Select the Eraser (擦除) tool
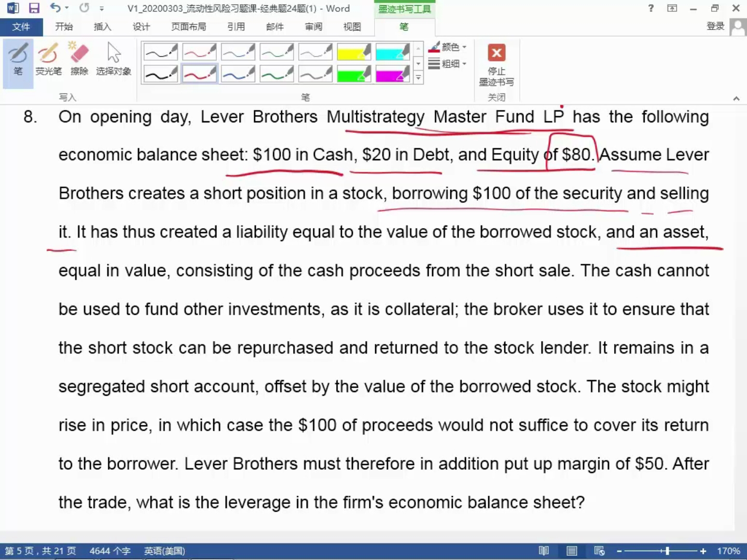 coord(79,59)
